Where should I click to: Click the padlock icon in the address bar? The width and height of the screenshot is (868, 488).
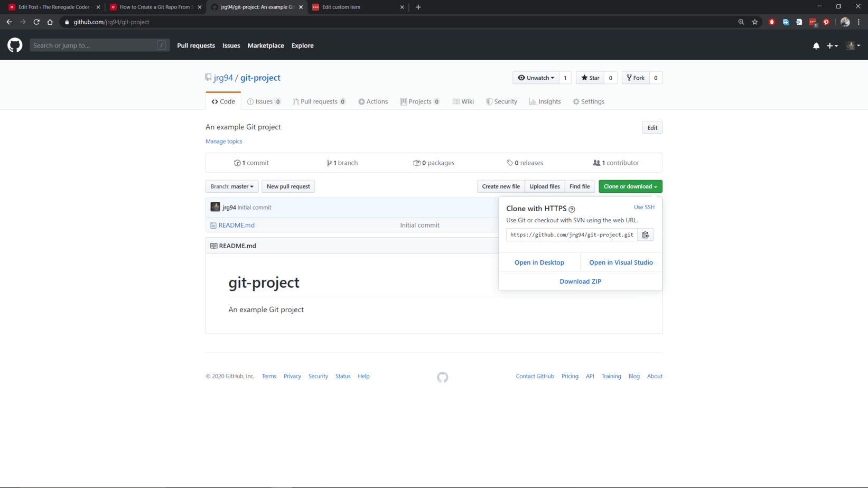click(x=67, y=22)
